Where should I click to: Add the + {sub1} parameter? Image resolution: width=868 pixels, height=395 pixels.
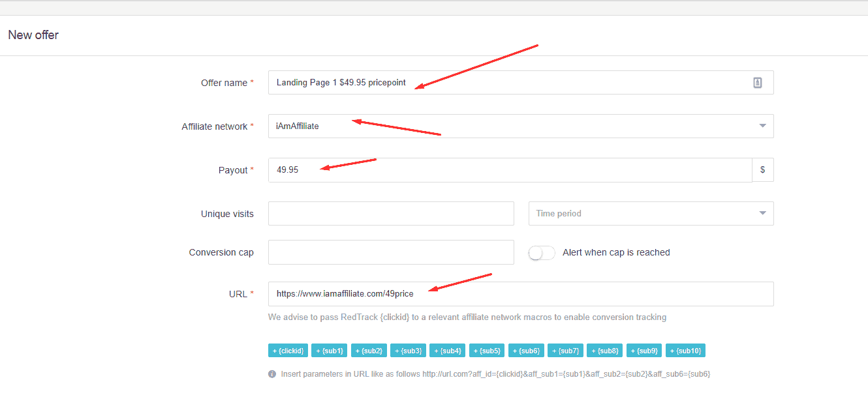329,351
